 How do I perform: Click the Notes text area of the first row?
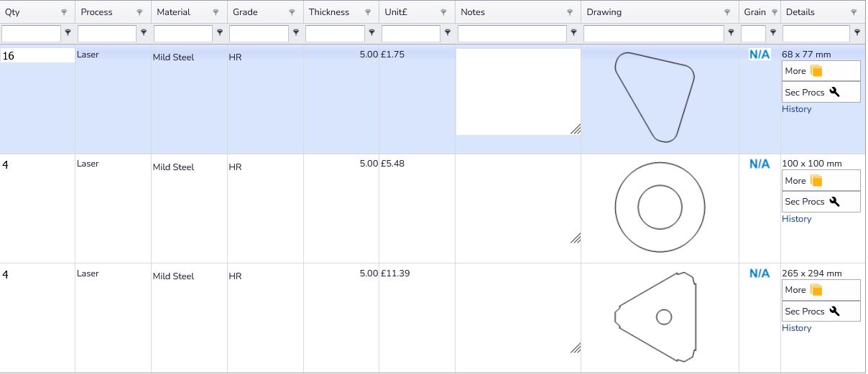point(518,92)
